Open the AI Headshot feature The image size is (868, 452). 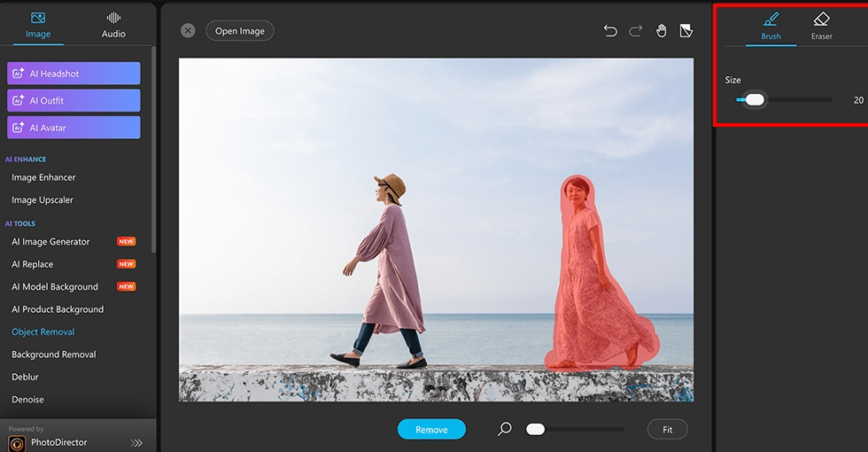coord(74,74)
